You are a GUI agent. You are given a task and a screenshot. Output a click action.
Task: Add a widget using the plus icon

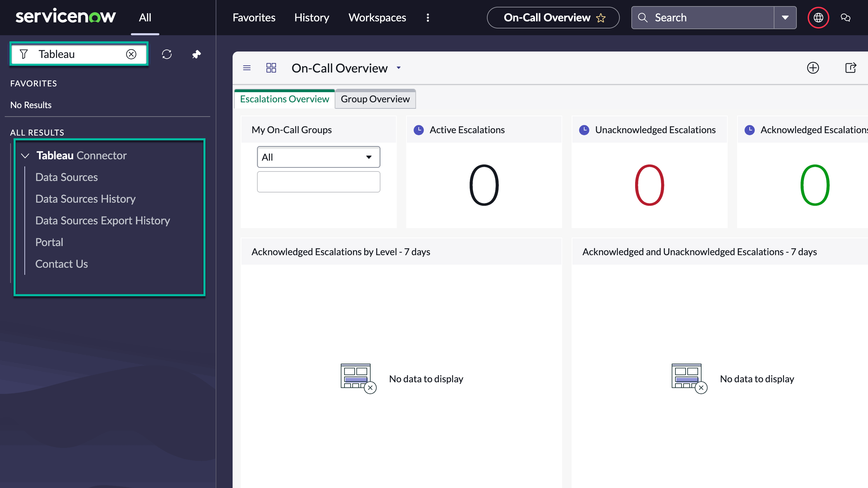click(x=813, y=68)
